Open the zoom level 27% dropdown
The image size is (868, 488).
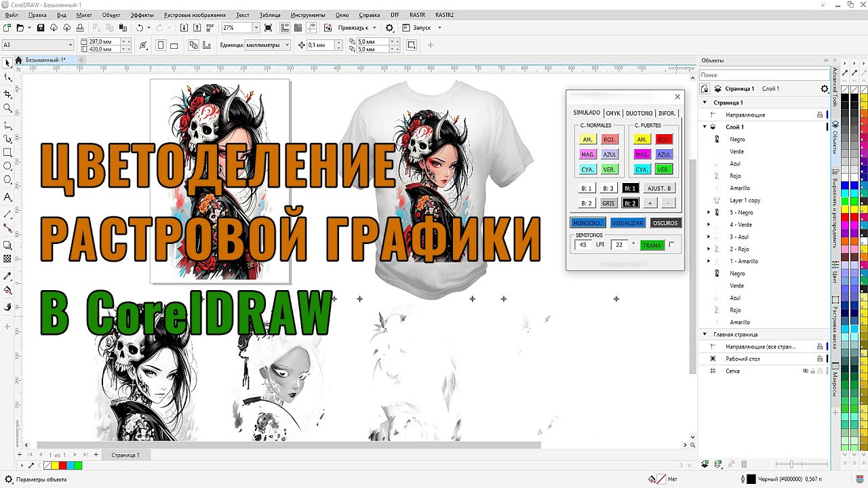[x=256, y=28]
